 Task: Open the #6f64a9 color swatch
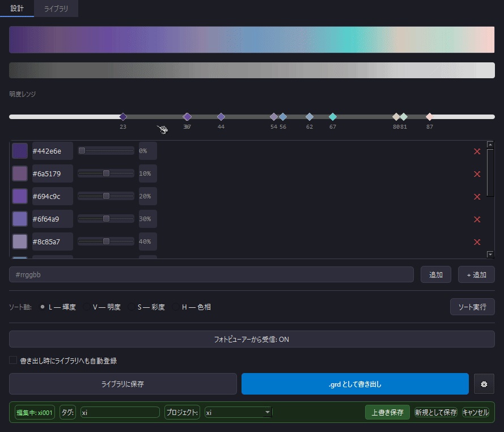20,219
